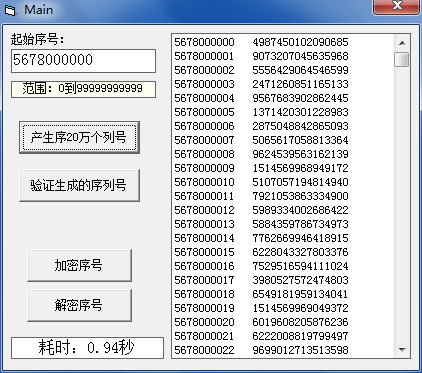This screenshot has width=422, height=373.
Task: Select list row 5678000010
Action: [282, 182]
